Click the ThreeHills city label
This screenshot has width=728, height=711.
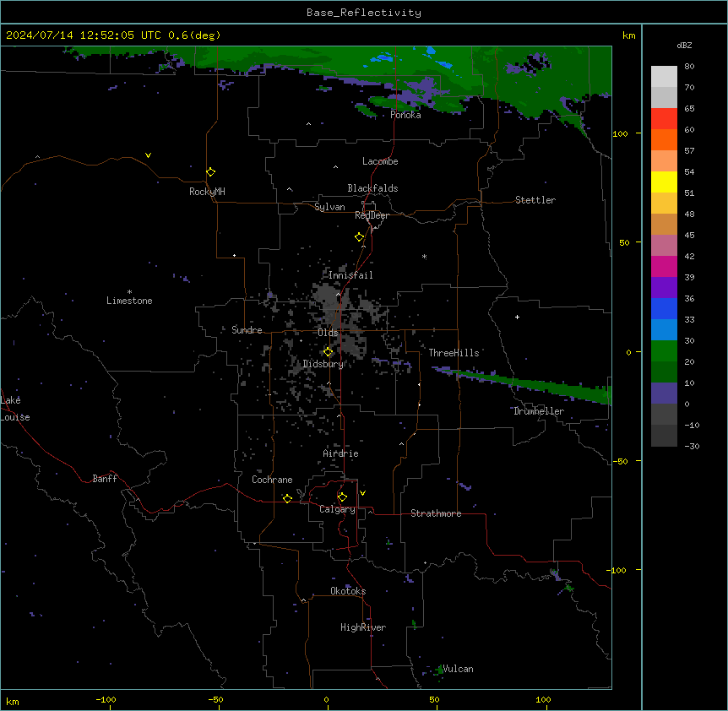[x=454, y=353]
